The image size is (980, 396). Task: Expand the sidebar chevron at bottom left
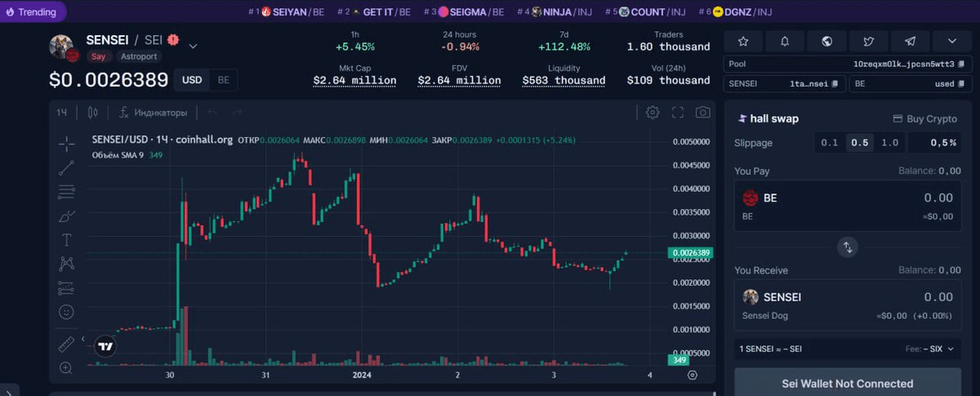[x=10, y=390]
